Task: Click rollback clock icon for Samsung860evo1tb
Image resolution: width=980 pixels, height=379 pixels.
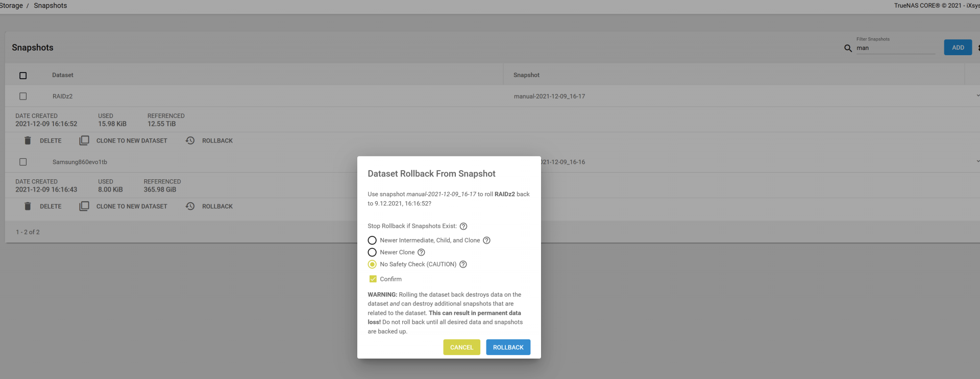Action: (190, 206)
